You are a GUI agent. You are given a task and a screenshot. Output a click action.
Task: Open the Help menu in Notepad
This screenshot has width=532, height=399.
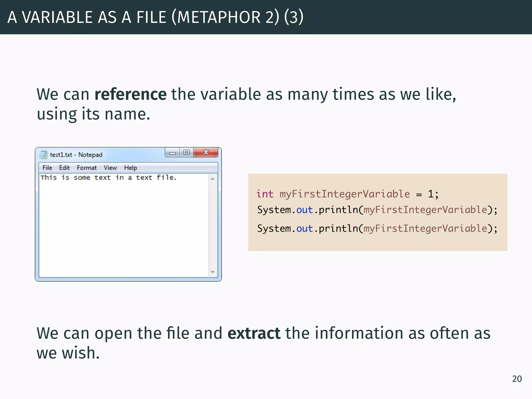[x=130, y=168]
